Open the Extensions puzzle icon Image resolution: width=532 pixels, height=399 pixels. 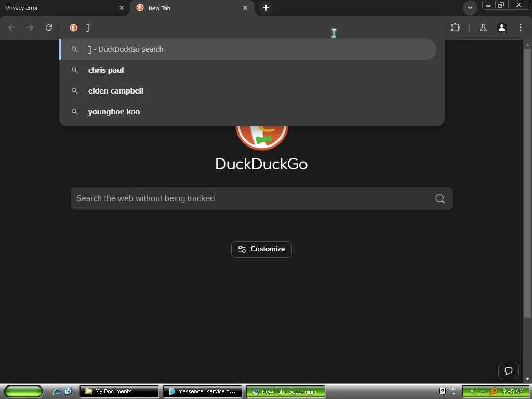455,28
